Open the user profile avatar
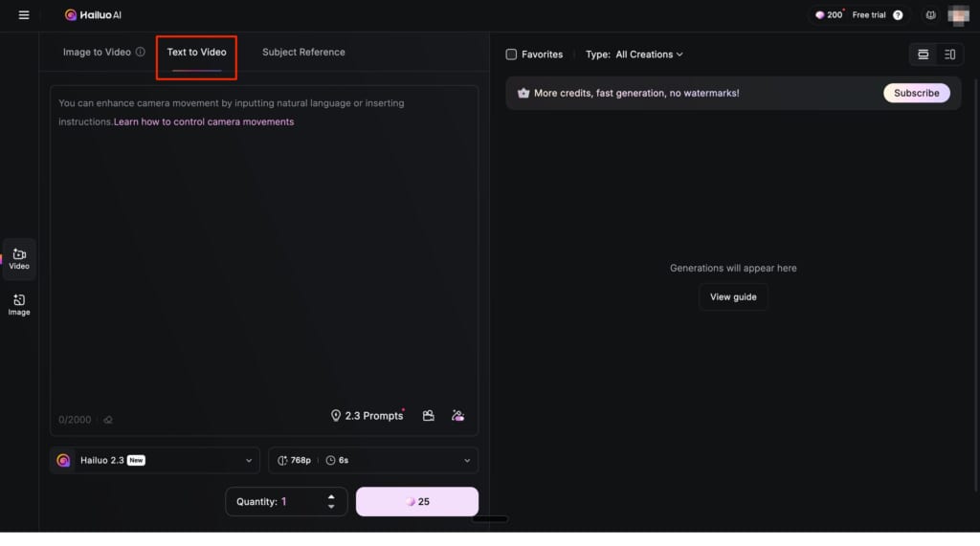 958,15
